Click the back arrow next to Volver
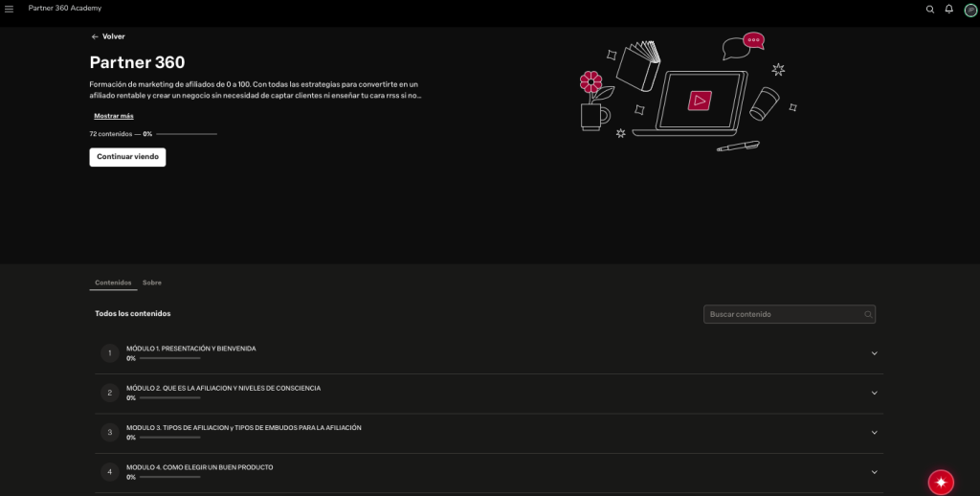Viewport: 980px width, 496px height. (95, 37)
